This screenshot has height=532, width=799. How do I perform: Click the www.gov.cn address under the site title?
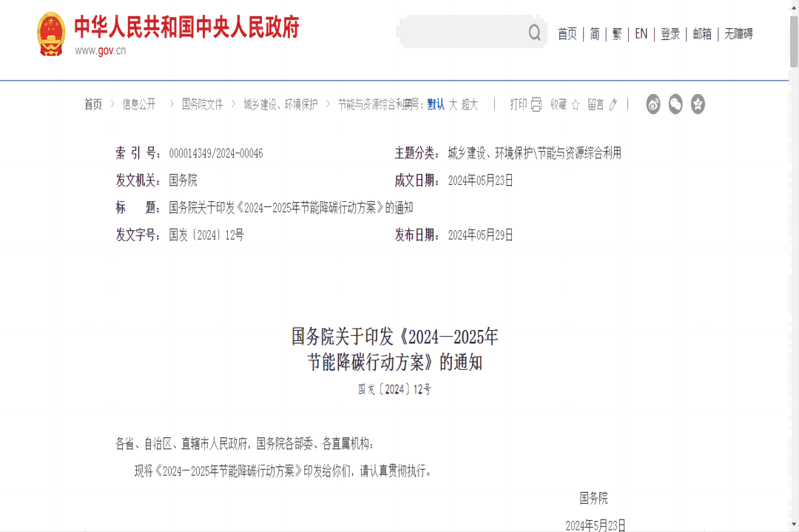pyautogui.click(x=100, y=50)
